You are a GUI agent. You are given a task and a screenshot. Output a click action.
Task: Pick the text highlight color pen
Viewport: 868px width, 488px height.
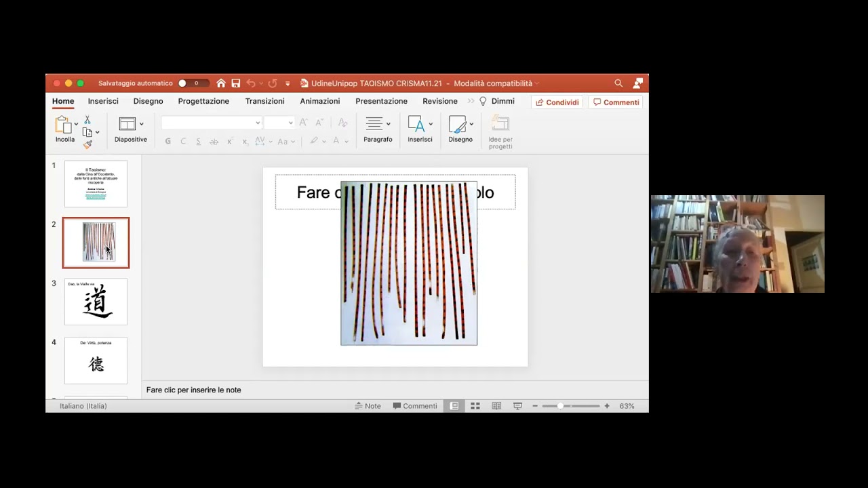pyautogui.click(x=314, y=141)
